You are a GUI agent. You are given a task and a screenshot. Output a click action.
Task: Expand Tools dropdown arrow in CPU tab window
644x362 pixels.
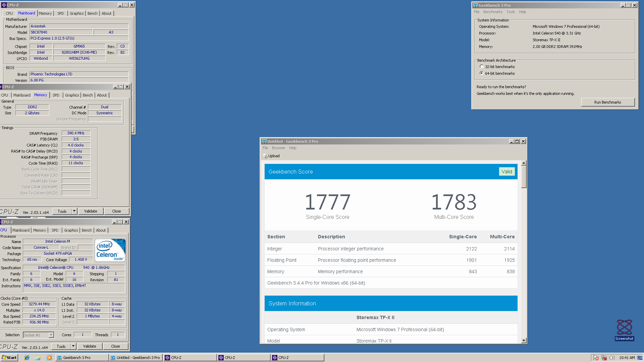tap(73, 346)
